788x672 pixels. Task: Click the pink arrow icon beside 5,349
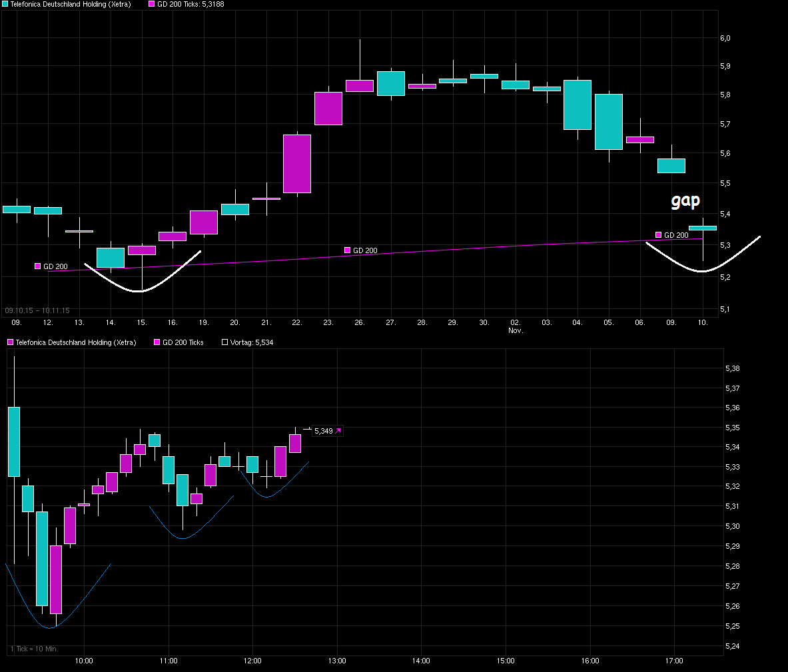(x=338, y=432)
